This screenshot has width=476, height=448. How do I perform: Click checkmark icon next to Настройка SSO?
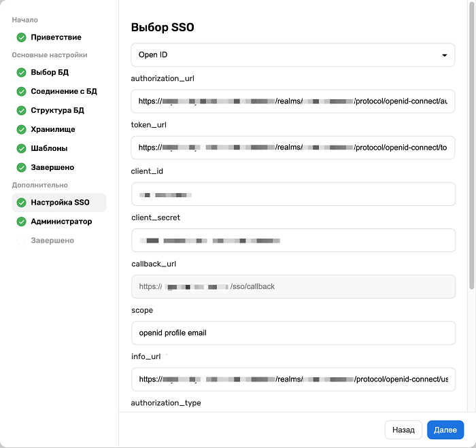(22, 203)
